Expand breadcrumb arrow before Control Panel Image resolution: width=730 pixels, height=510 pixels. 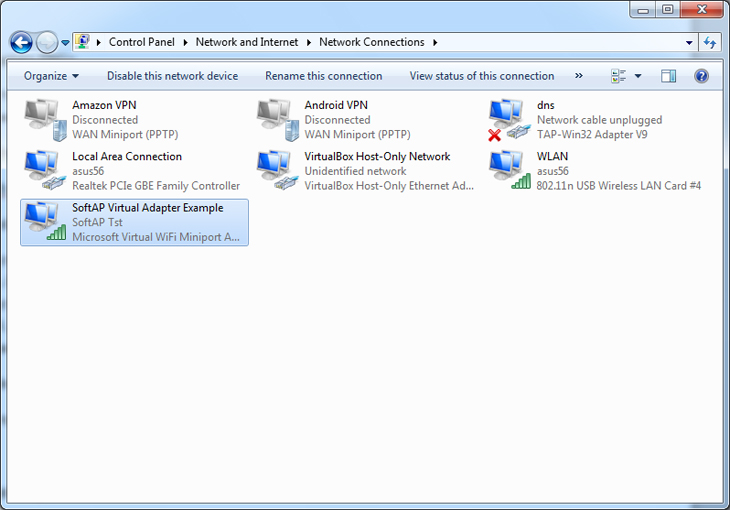pos(99,42)
